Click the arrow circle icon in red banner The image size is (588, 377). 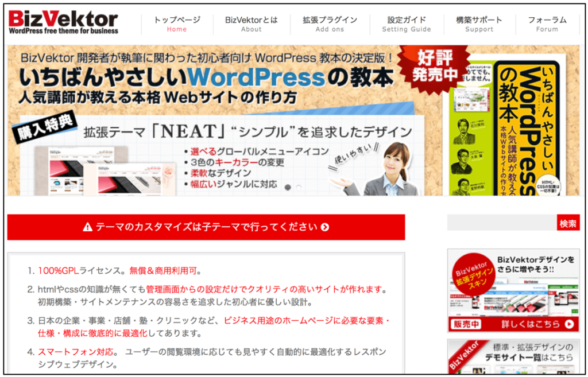coord(325,227)
